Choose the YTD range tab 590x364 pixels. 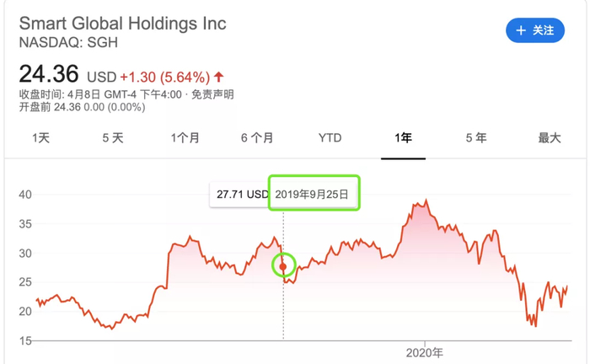tap(330, 137)
